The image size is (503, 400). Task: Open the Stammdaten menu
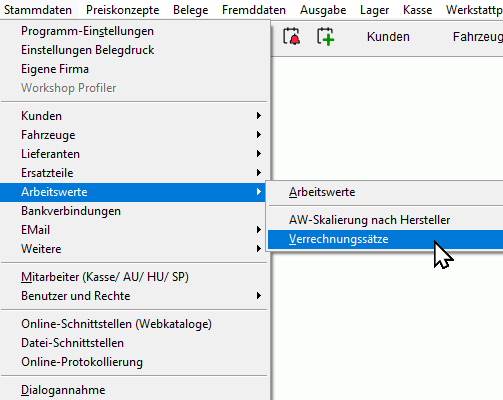(x=38, y=10)
